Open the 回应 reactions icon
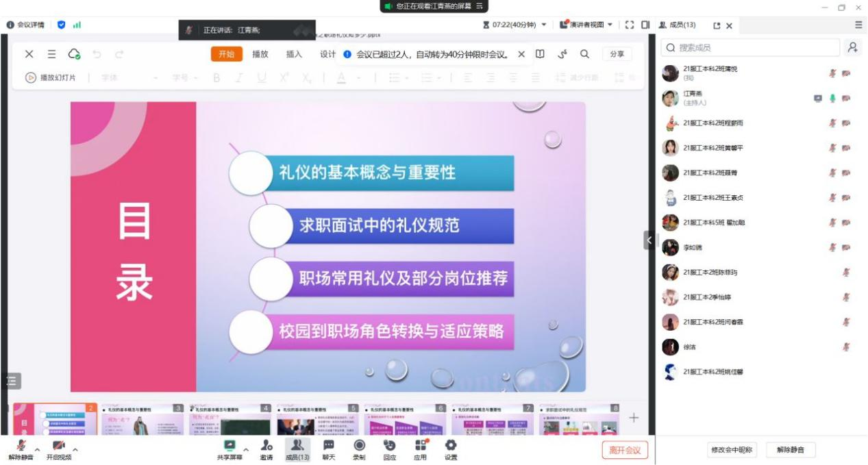 (390, 449)
